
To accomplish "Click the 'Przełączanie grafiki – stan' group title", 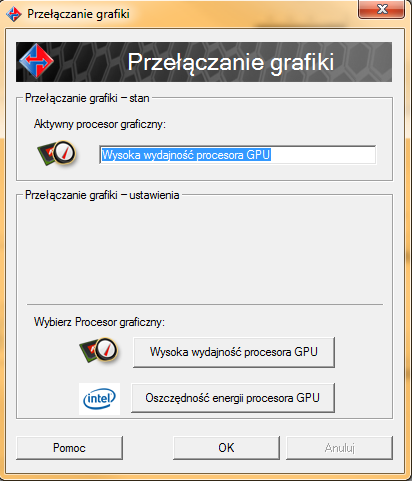I will pos(87,98).
